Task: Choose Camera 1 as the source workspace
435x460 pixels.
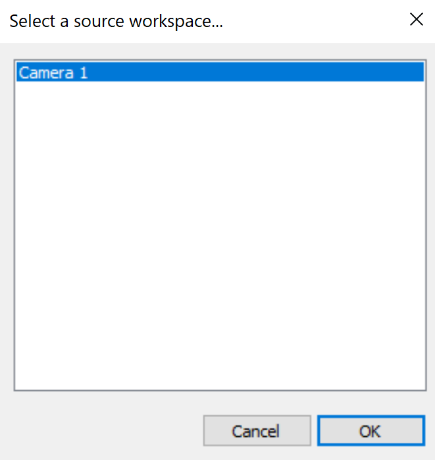Action: pos(220,72)
